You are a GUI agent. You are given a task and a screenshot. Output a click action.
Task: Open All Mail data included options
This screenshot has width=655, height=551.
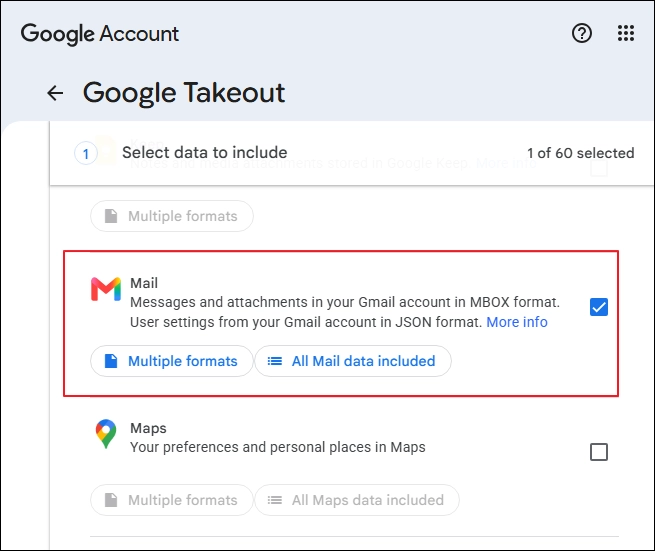(353, 361)
